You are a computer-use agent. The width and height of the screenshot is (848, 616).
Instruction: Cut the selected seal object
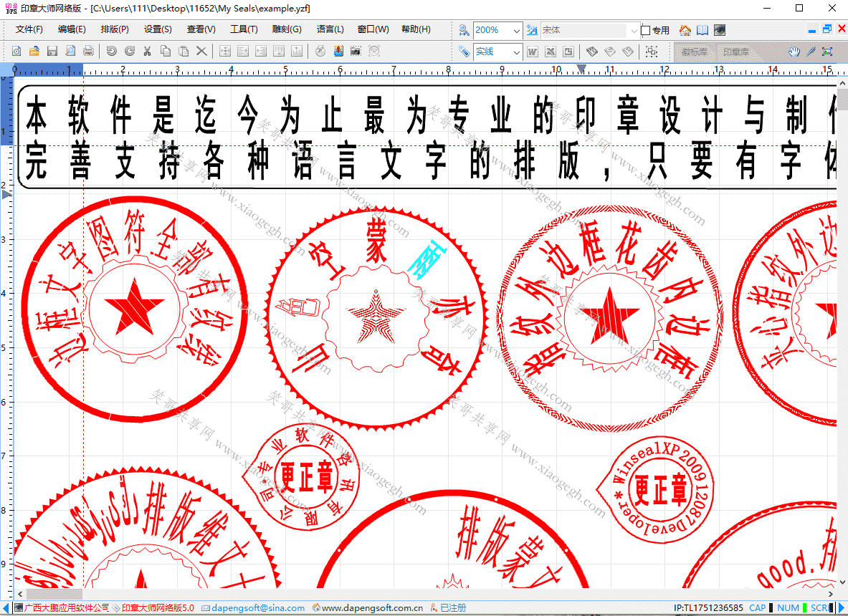pos(147,52)
